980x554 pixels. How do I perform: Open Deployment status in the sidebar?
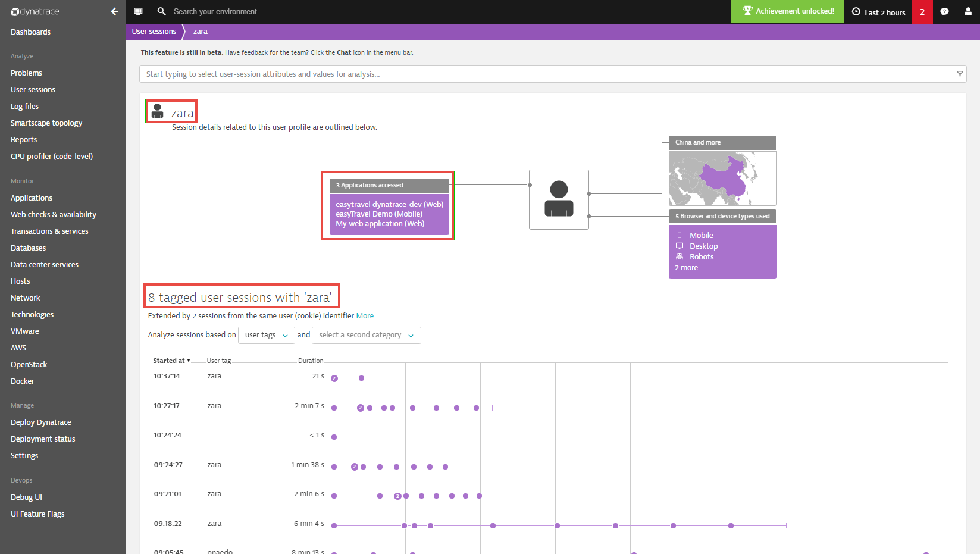(43, 439)
